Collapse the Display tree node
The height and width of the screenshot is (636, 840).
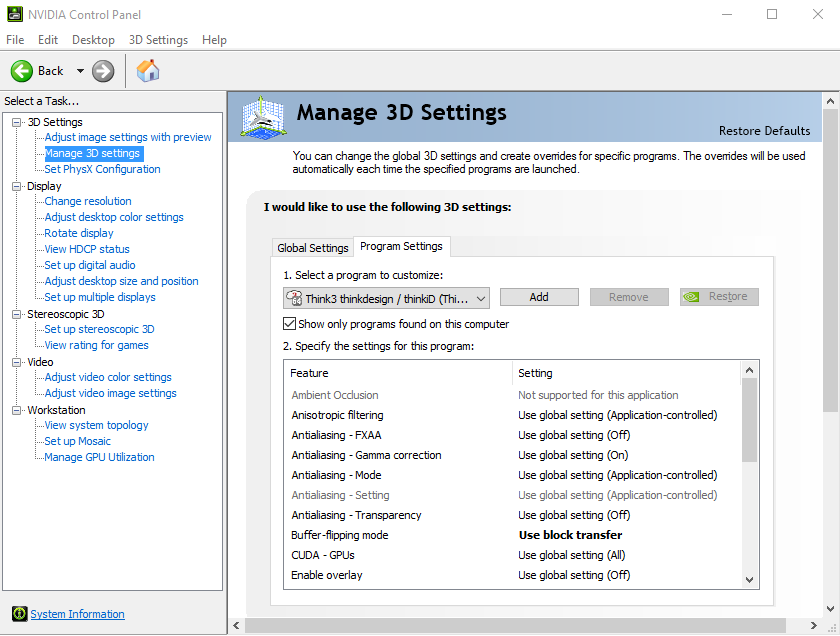click(x=17, y=186)
